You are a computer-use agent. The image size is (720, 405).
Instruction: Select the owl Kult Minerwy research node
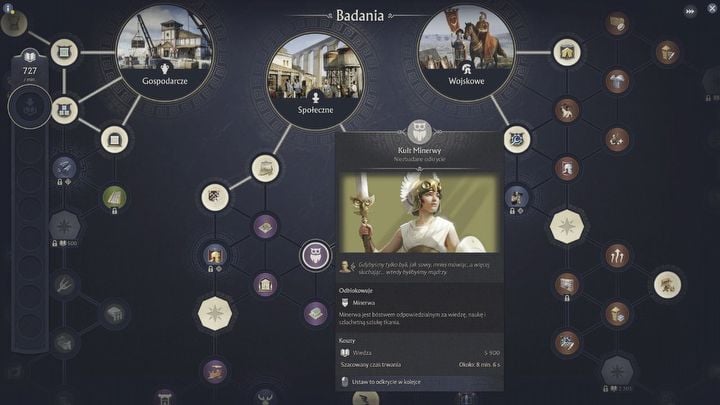pos(315,255)
